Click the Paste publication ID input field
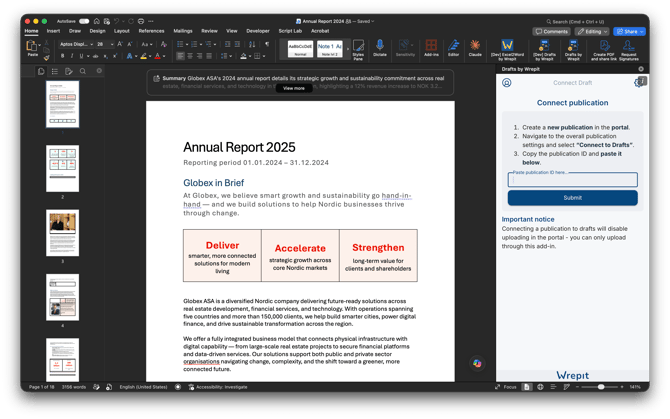Screen dimensions: 670x419 [x=573, y=180]
